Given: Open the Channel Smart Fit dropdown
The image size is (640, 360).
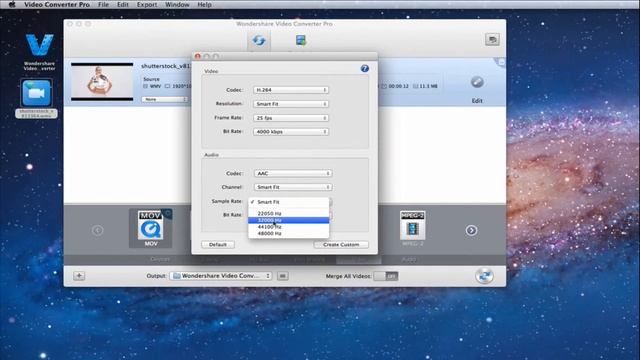Looking at the screenshot, I should click(x=293, y=187).
